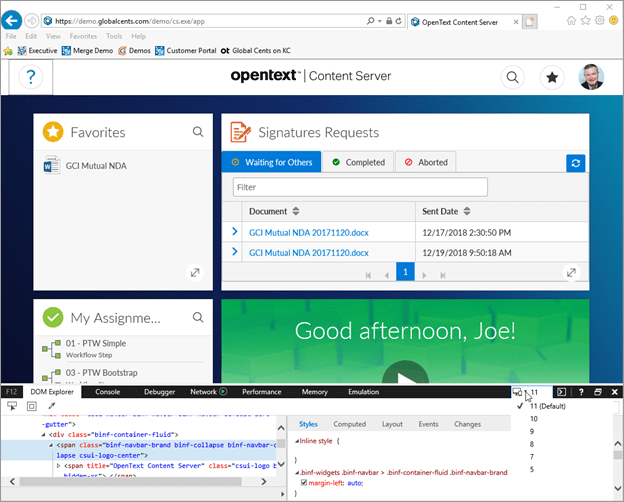
Task: Refresh the Signatures Requests list
Action: [575, 163]
